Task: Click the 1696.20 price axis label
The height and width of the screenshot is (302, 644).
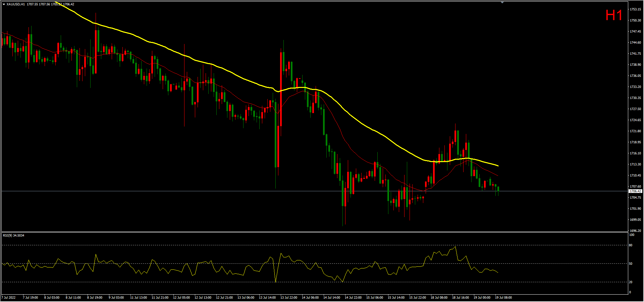Action: coord(635,231)
